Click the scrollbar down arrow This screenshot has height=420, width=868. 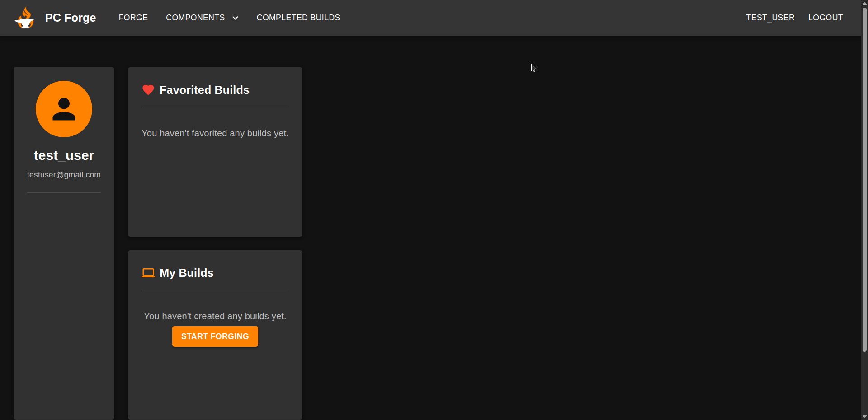pos(864,416)
